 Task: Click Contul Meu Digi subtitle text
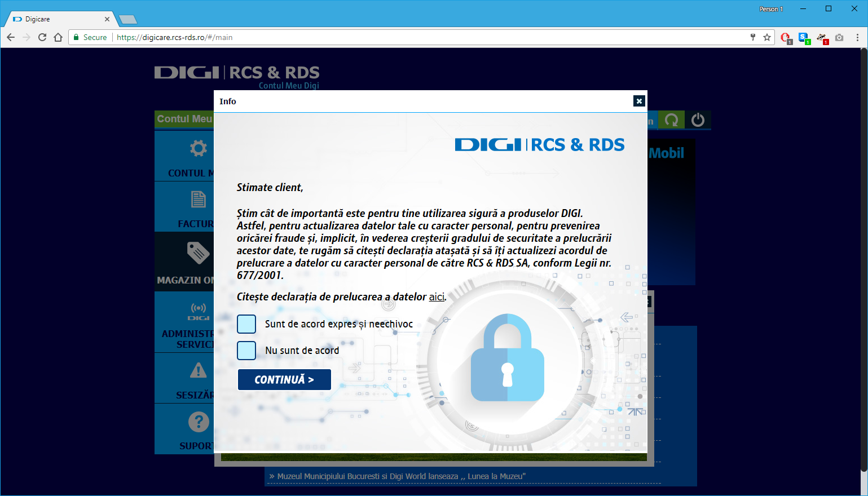[289, 86]
